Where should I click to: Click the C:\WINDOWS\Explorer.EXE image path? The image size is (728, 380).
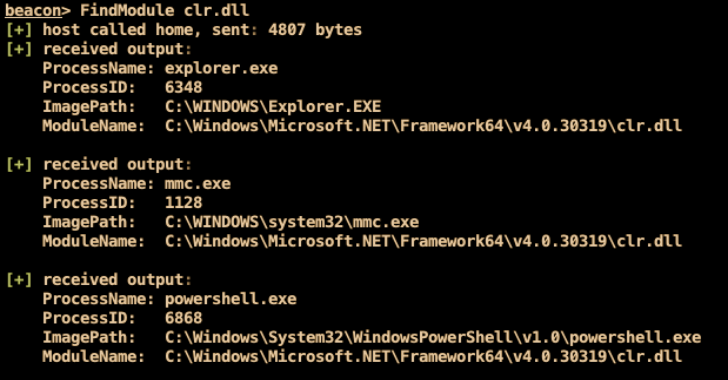pos(273,106)
